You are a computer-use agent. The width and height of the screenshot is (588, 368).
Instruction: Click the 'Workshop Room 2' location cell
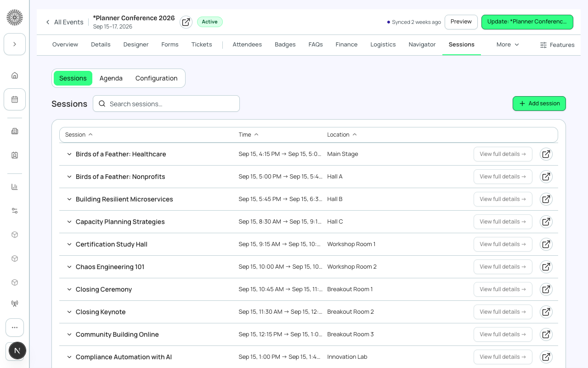[352, 267]
